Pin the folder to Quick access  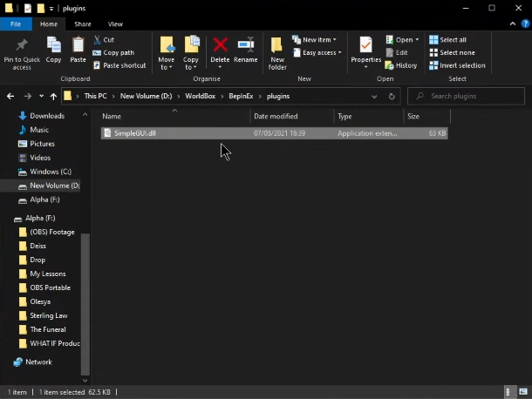(22, 53)
